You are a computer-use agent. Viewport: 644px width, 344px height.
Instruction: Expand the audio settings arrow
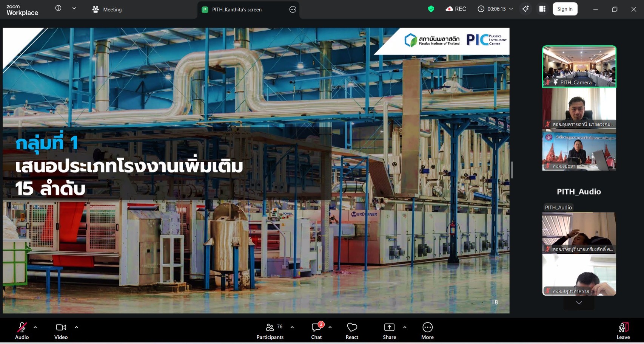pos(35,327)
